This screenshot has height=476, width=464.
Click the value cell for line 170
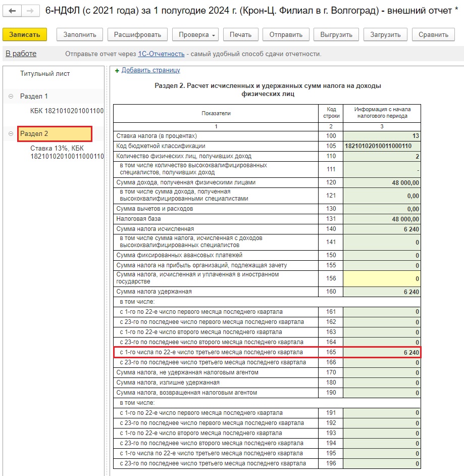[x=382, y=372]
